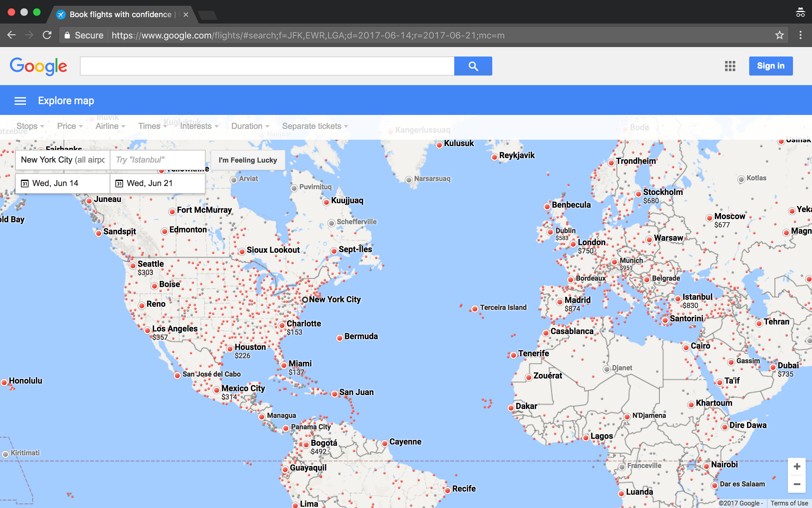This screenshot has height=508, width=812.
Task: Click the browser back arrow
Action: pos(11,35)
